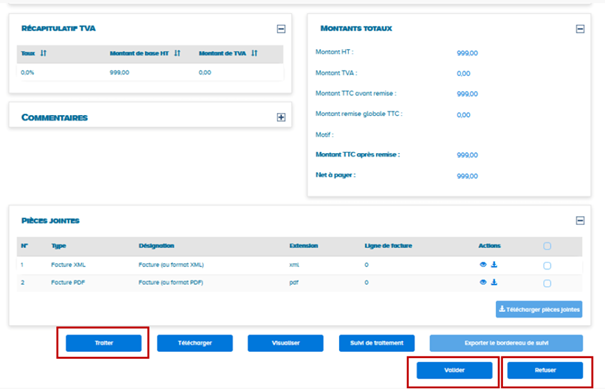The width and height of the screenshot is (605, 389).
Task: Click the Commentaires heading
Action: coord(54,118)
